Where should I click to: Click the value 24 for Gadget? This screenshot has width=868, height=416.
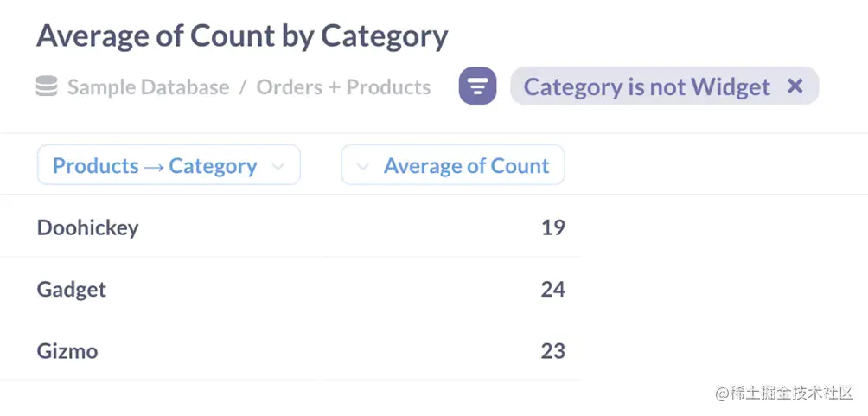pyautogui.click(x=552, y=290)
